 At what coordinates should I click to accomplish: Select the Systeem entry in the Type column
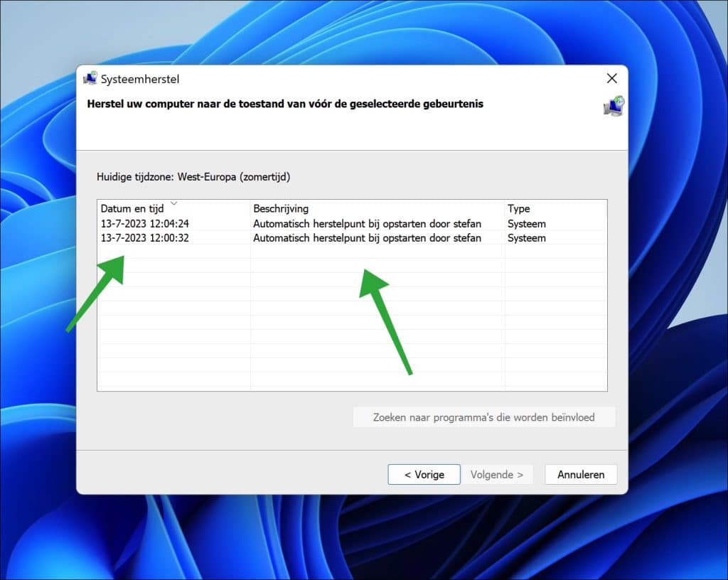coord(526,223)
